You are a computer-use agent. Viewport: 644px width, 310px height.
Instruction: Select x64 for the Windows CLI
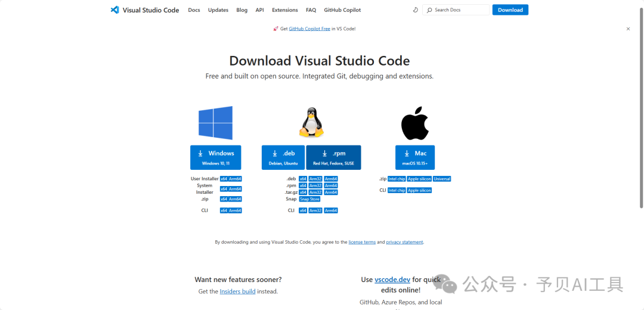tap(224, 210)
